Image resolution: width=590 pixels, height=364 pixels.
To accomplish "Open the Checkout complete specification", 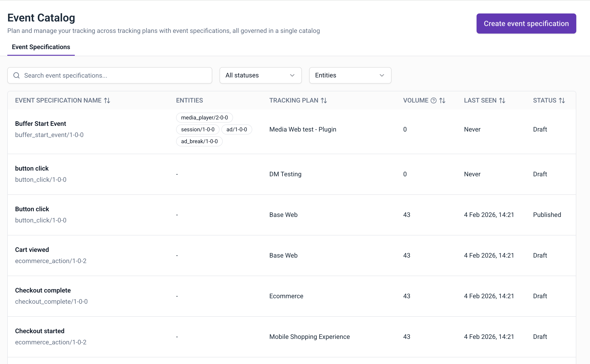I will (43, 290).
